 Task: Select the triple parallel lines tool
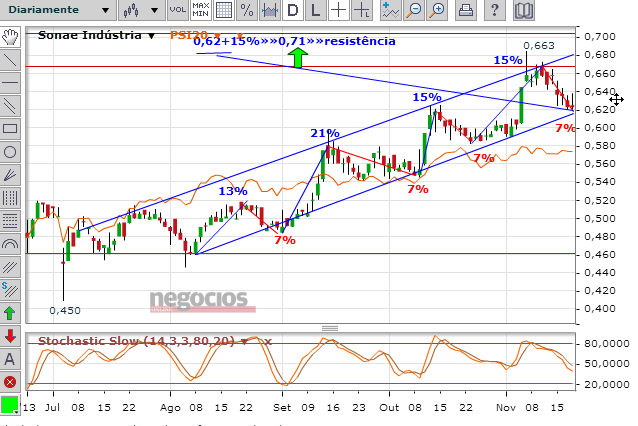(x=10, y=267)
